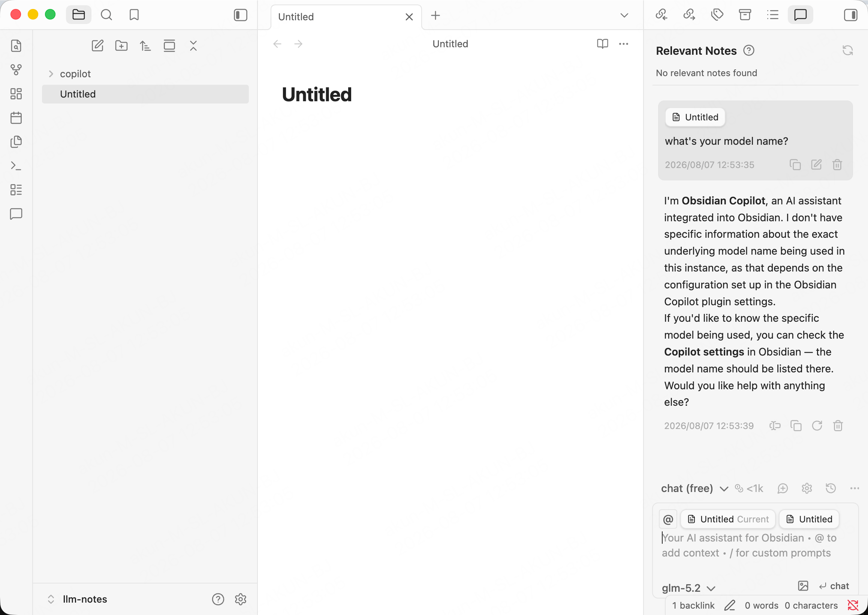The width and height of the screenshot is (868, 615).
Task: Open Copilot chat history
Action: [831, 489]
